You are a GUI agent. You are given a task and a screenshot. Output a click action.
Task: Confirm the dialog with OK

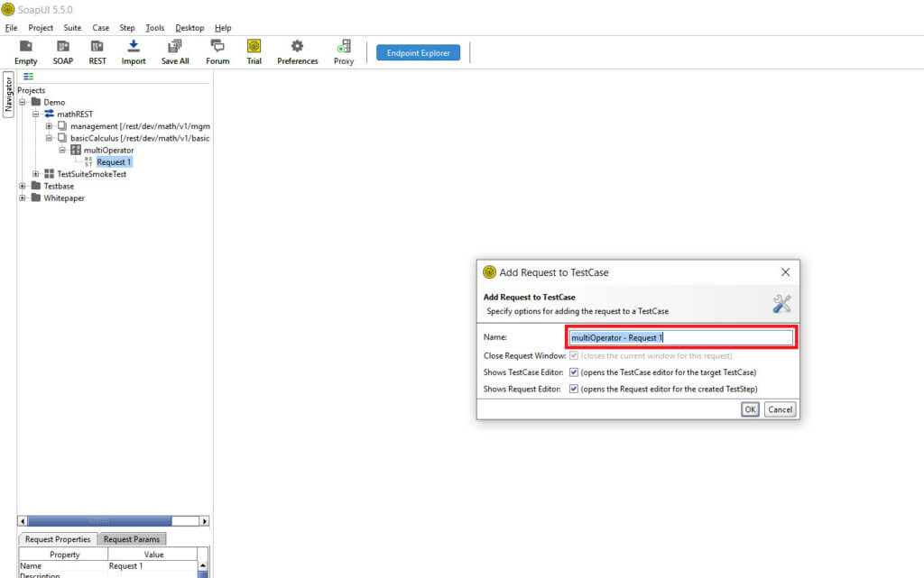pyautogui.click(x=750, y=408)
